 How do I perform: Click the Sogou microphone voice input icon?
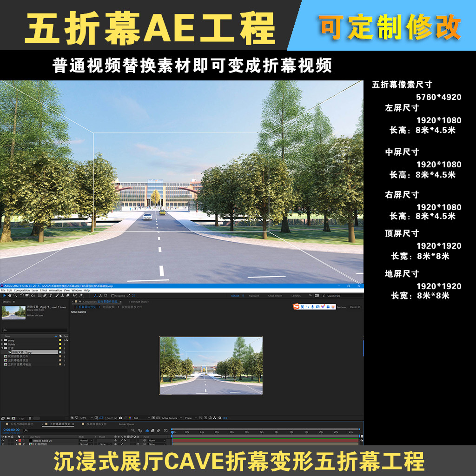pos(312,307)
